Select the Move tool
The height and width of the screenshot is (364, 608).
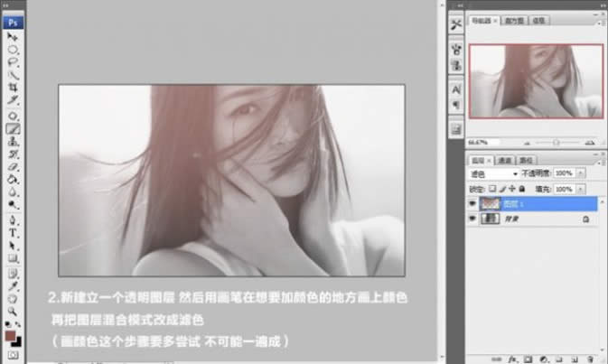coord(14,37)
